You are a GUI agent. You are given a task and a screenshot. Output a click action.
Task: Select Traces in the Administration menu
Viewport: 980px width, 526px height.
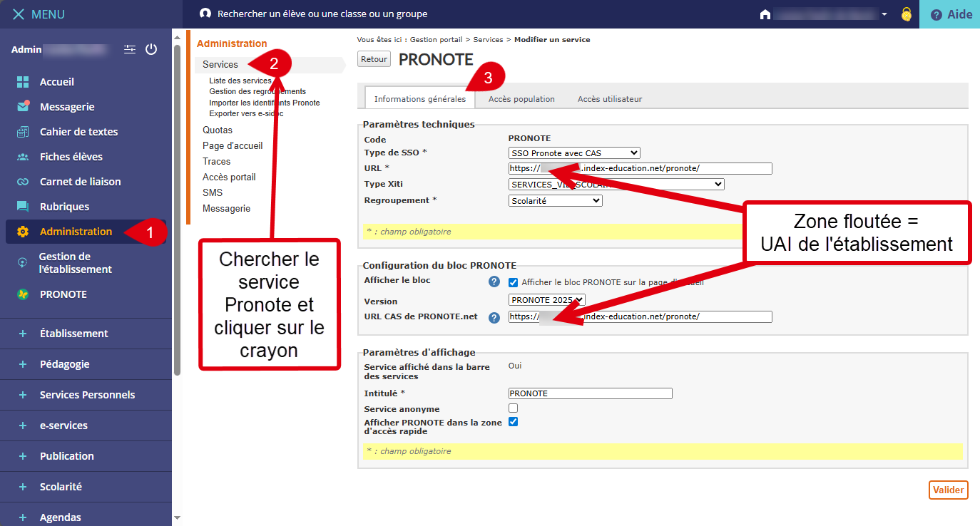[216, 162]
